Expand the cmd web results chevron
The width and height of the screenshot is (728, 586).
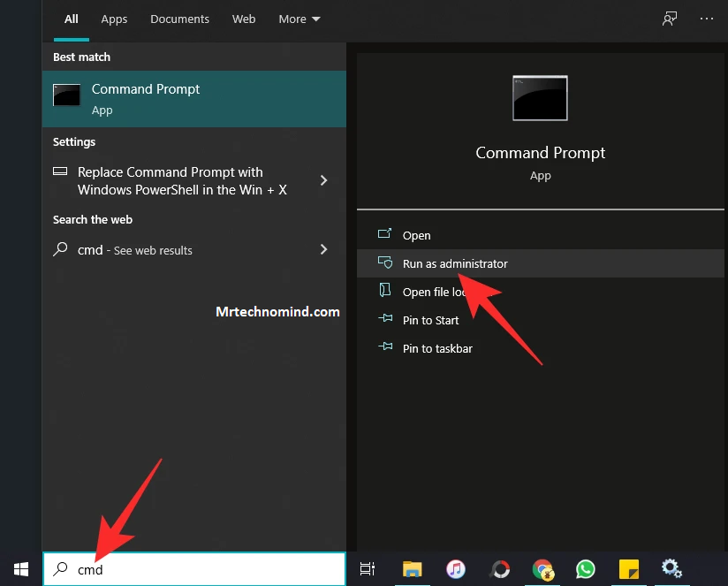click(323, 250)
